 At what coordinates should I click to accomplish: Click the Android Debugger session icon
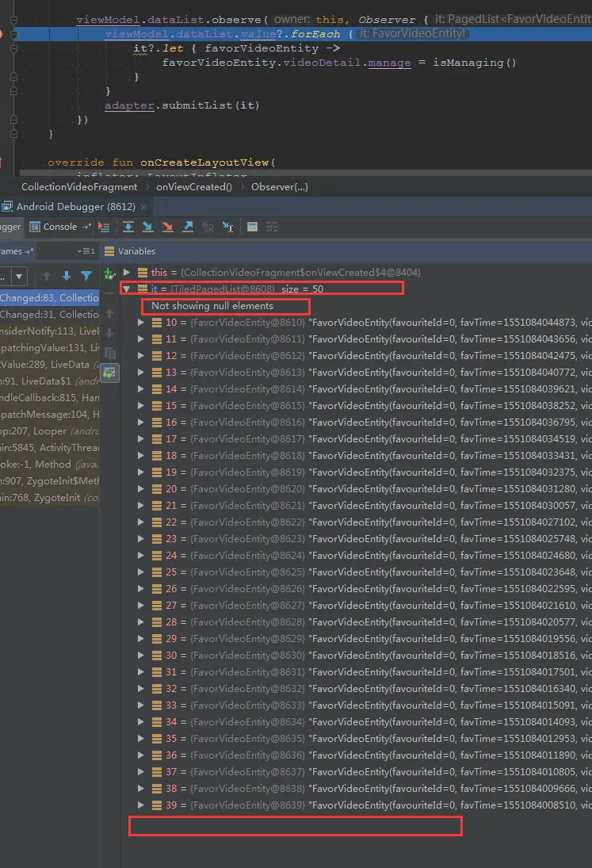coord(6,207)
